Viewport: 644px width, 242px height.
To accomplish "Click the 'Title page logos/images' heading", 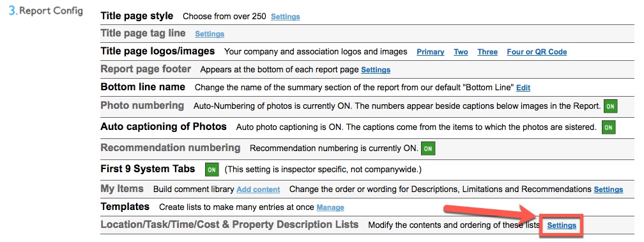I will [158, 51].
